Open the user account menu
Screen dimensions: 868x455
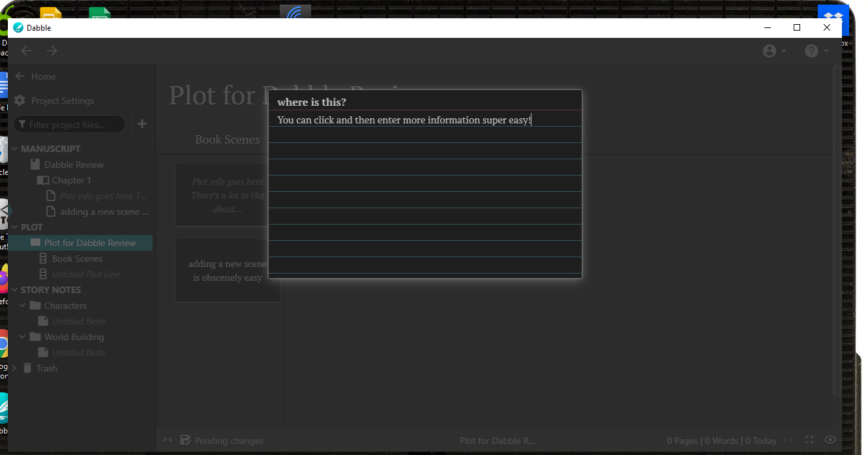click(x=774, y=51)
